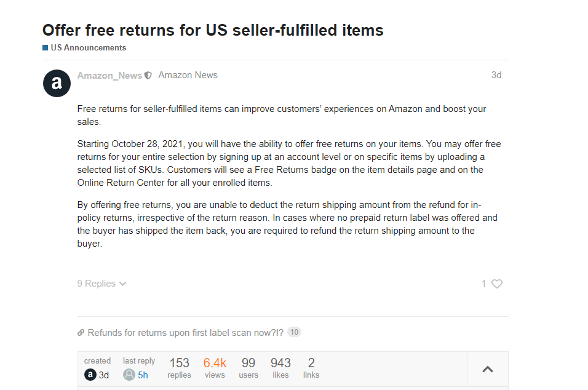The height and width of the screenshot is (390, 588).
Task: Open the Refunds for returns topic link
Action: point(185,333)
